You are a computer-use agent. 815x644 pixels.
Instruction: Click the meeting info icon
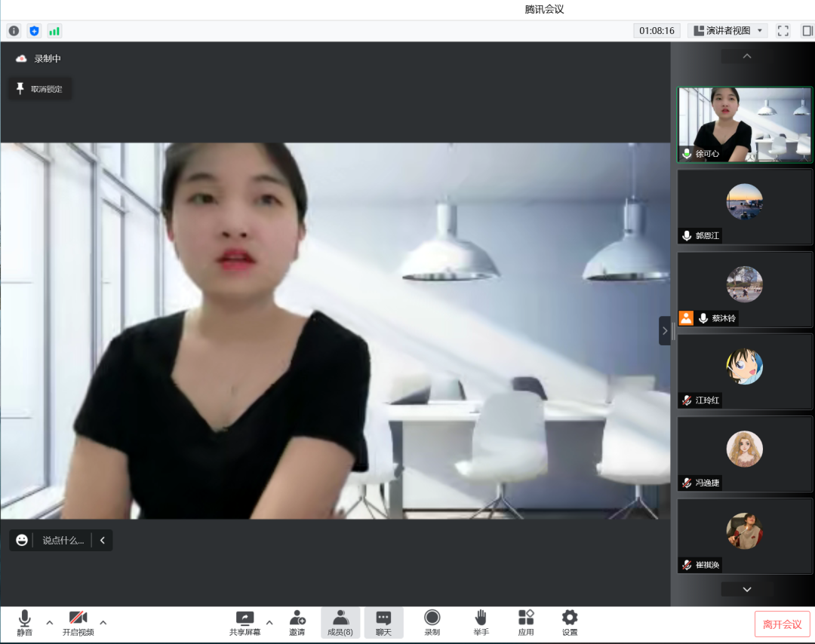[x=14, y=31]
